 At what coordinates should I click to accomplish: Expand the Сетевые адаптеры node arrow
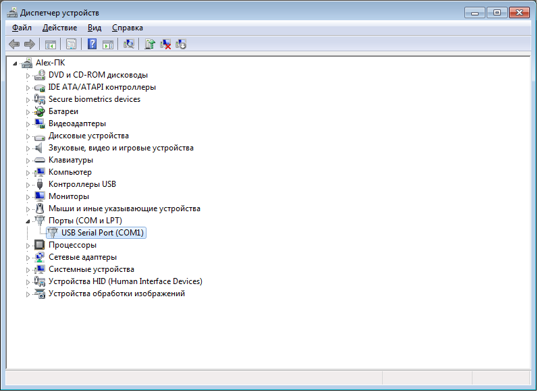click(x=28, y=258)
